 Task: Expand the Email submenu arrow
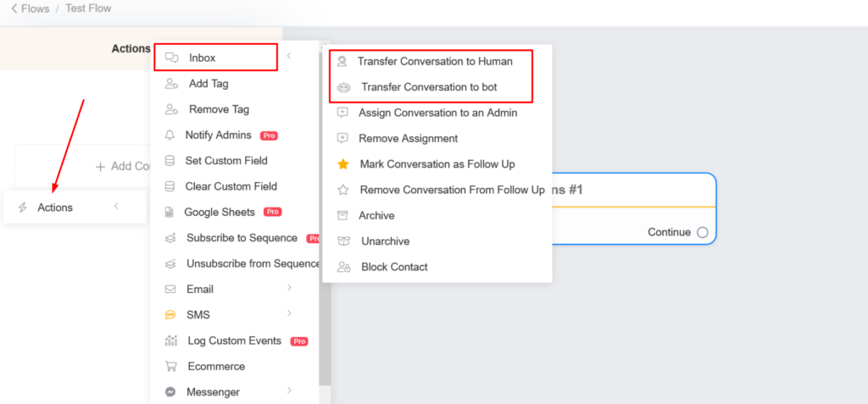(289, 289)
